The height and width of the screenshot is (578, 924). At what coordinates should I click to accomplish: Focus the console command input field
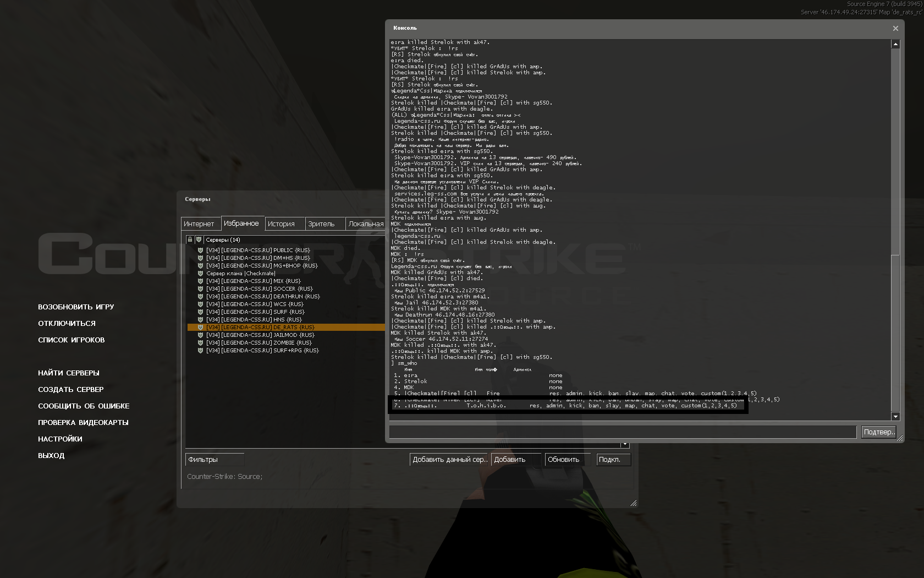(623, 432)
